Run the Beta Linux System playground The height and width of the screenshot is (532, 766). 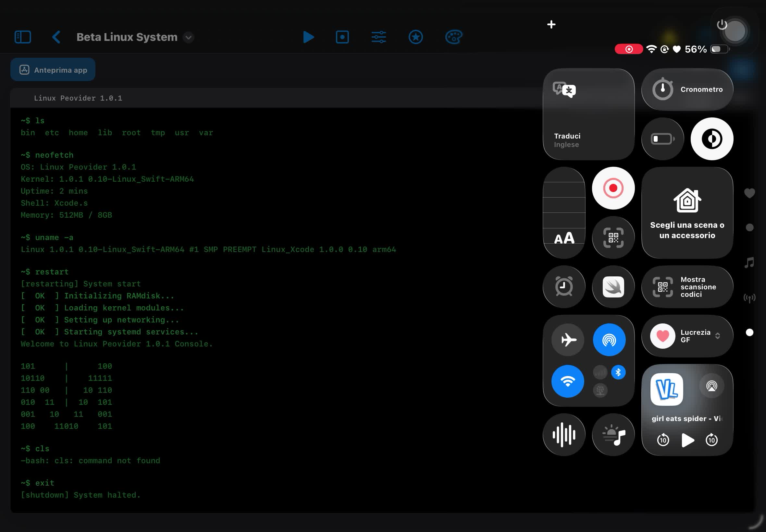(x=308, y=37)
